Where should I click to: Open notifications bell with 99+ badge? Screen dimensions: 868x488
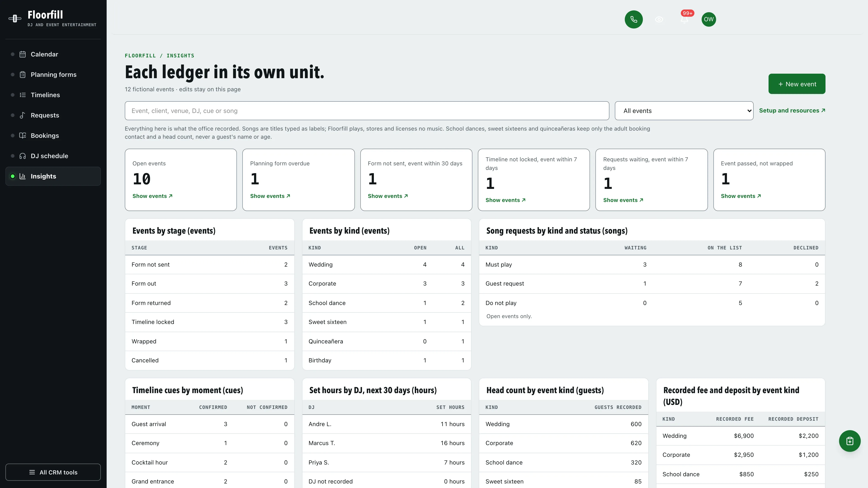point(684,19)
